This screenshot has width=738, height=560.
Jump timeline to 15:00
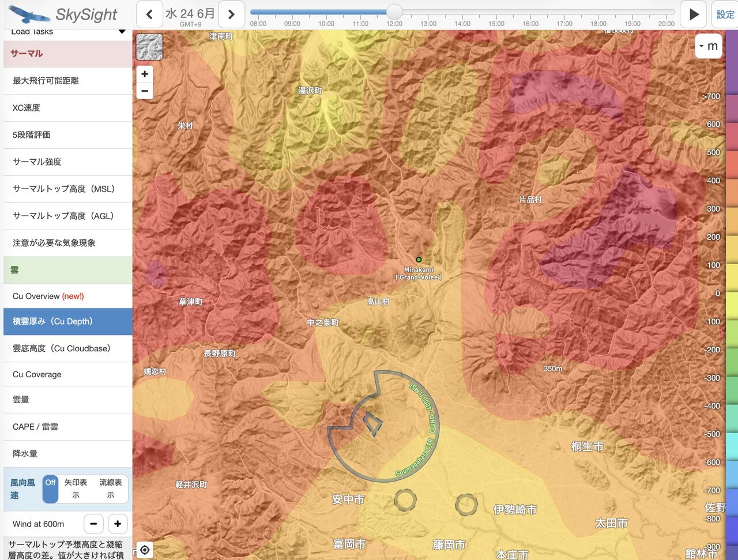tap(496, 24)
